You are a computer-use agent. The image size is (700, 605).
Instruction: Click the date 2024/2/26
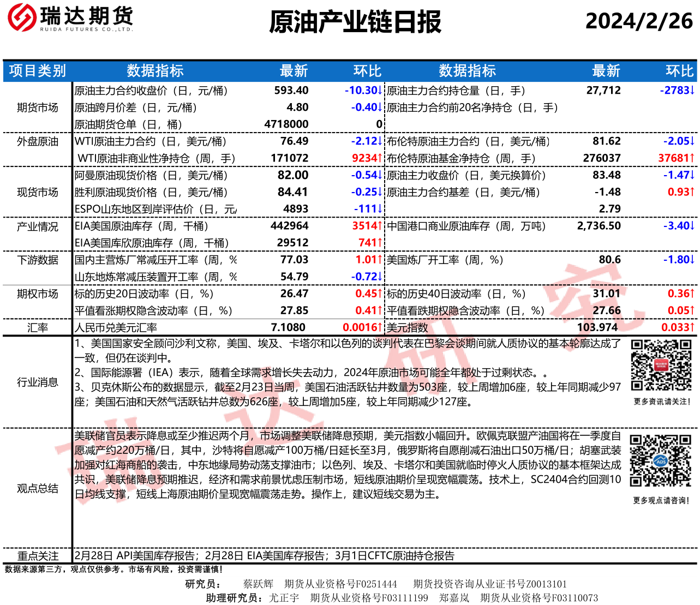(638, 21)
